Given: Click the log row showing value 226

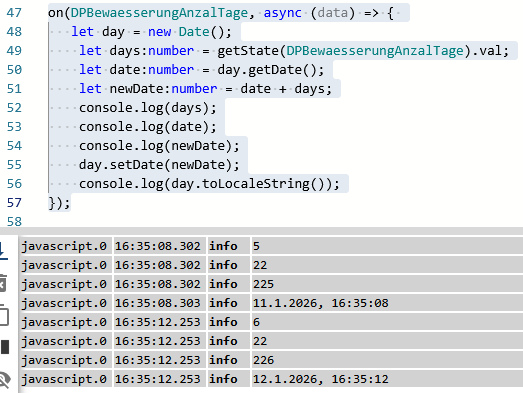Looking at the screenshot, I should (271, 360).
